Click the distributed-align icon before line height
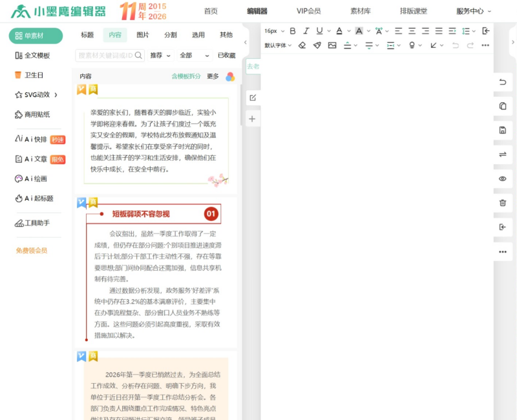Screen dimensions: 517x420 coord(452,31)
